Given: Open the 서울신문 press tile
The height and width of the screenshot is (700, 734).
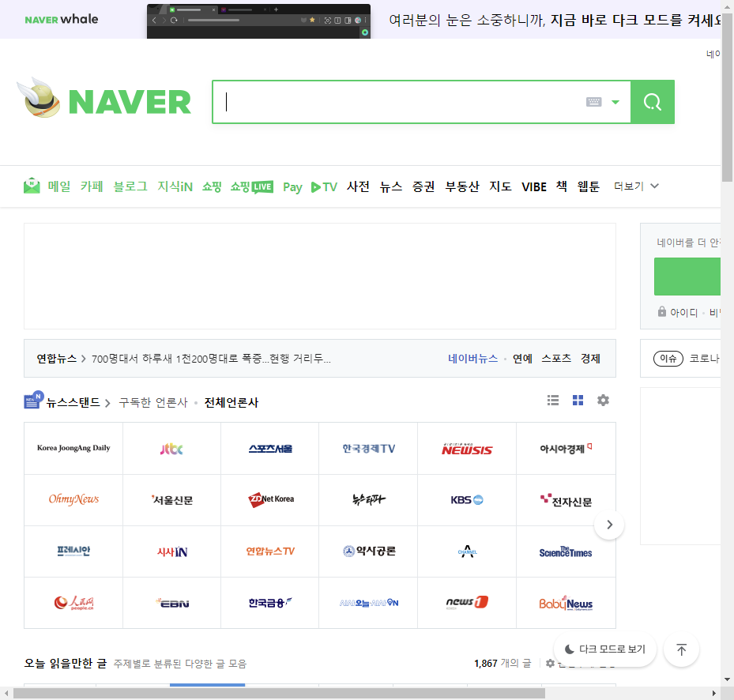Looking at the screenshot, I should (x=171, y=500).
